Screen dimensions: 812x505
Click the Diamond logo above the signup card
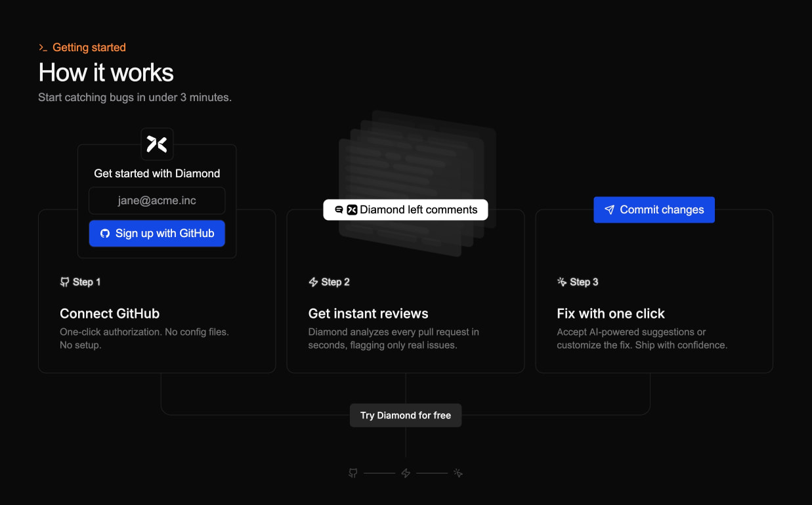[x=157, y=144]
